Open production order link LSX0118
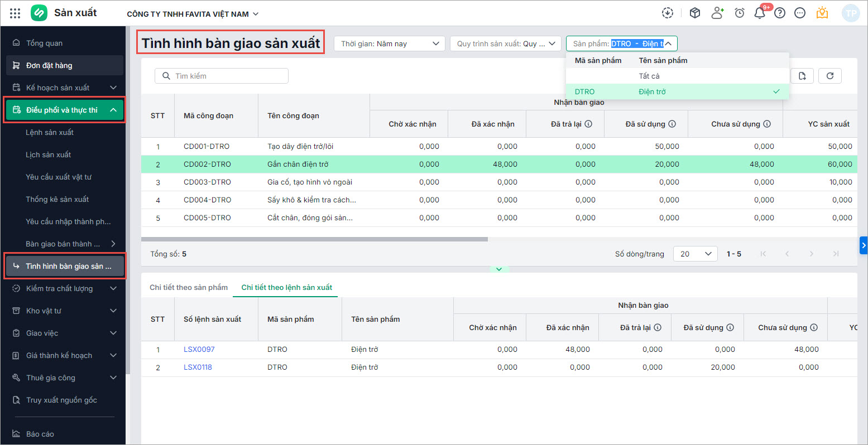 point(198,367)
